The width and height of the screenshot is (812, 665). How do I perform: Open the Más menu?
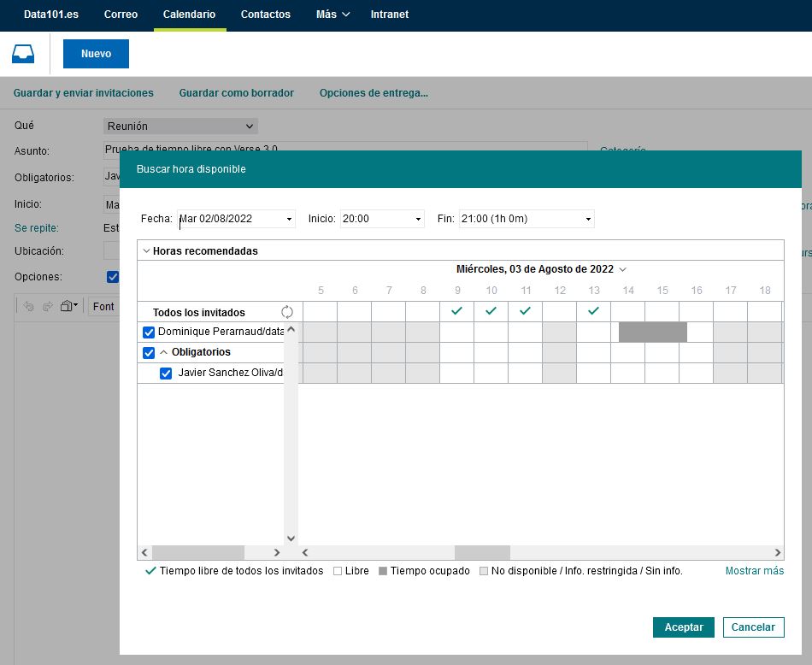tap(332, 15)
